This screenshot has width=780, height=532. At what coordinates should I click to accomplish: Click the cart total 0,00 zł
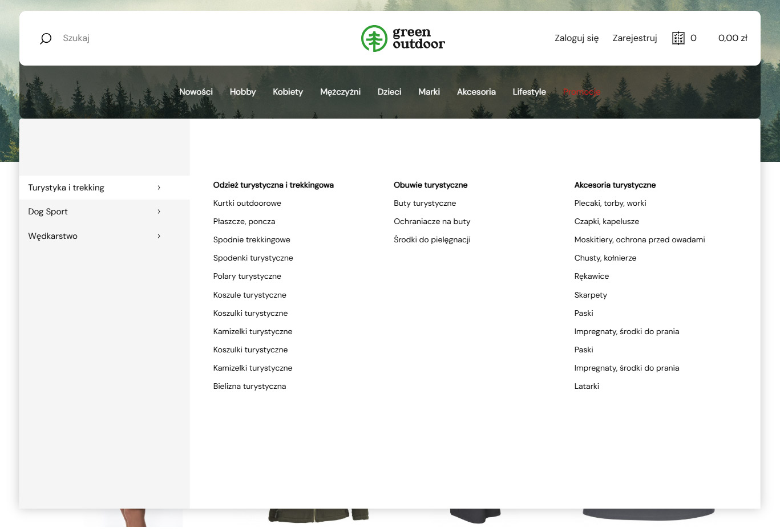pos(732,38)
